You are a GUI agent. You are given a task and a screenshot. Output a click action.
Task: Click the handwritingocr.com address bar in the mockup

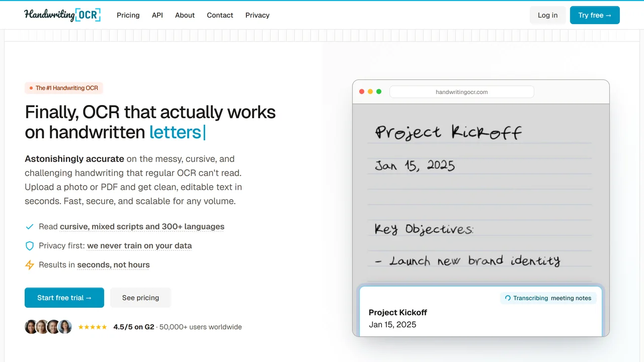click(x=462, y=92)
